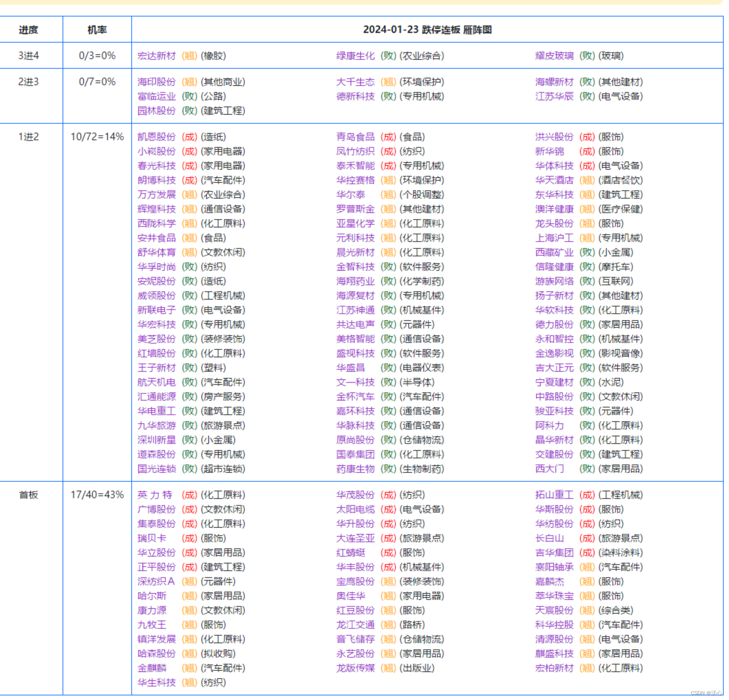This screenshot has width=729, height=700.
Task: Open 华天酒店 stock entry
Action: pos(554,180)
